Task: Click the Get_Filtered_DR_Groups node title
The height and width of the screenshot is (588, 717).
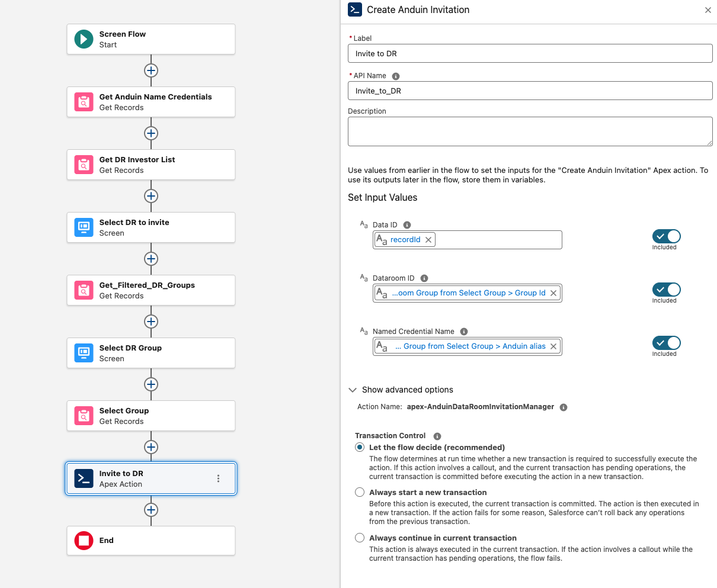Action: (147, 285)
